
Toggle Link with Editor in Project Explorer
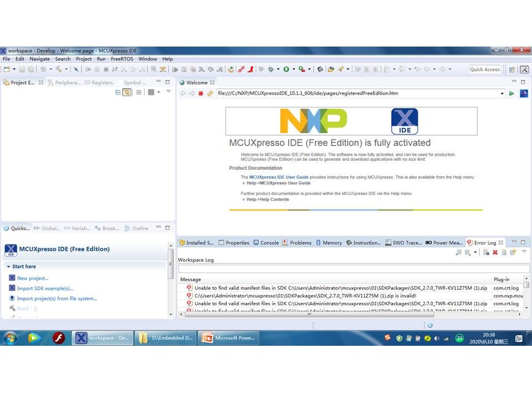click(x=127, y=93)
